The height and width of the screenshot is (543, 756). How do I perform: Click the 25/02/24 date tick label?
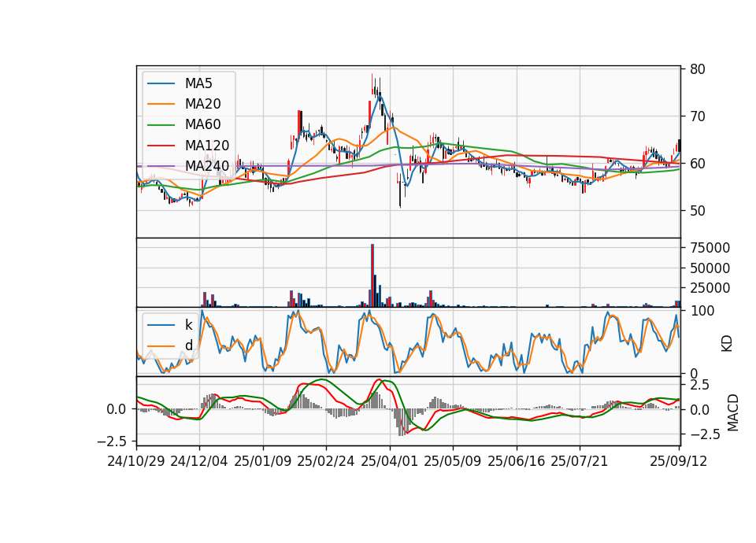326,462
